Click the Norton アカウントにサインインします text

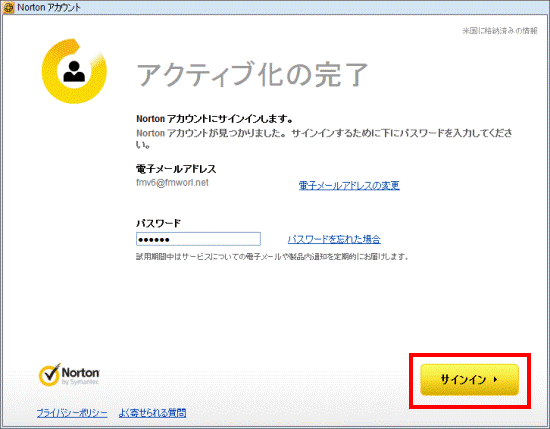(215, 119)
